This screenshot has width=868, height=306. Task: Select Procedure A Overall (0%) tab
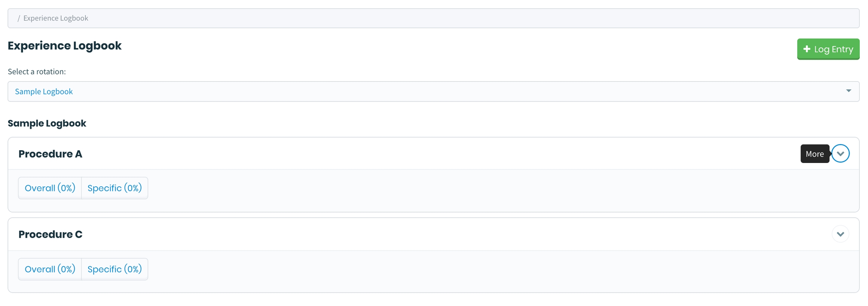click(50, 188)
